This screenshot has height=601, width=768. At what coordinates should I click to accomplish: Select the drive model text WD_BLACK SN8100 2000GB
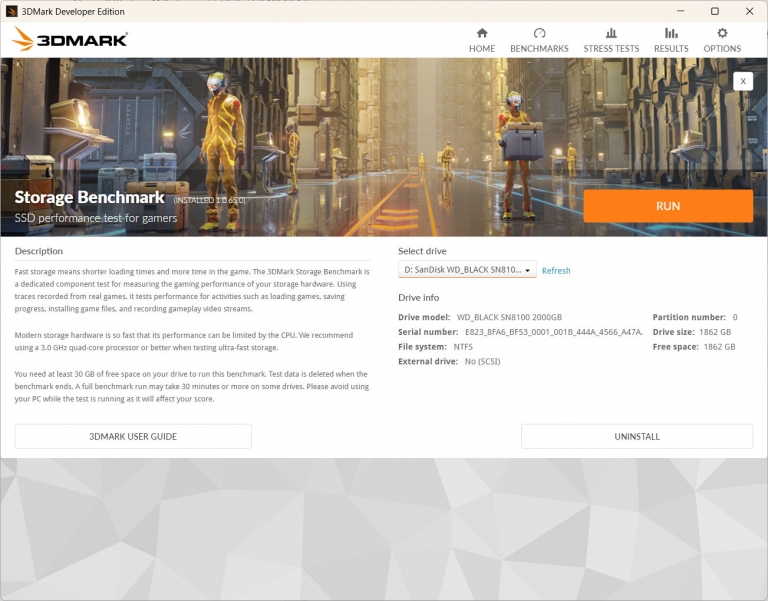509,317
